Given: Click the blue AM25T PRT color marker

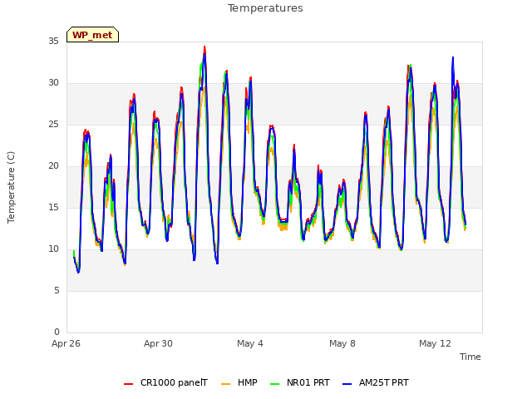Looking at the screenshot, I should pyautogui.click(x=347, y=384).
